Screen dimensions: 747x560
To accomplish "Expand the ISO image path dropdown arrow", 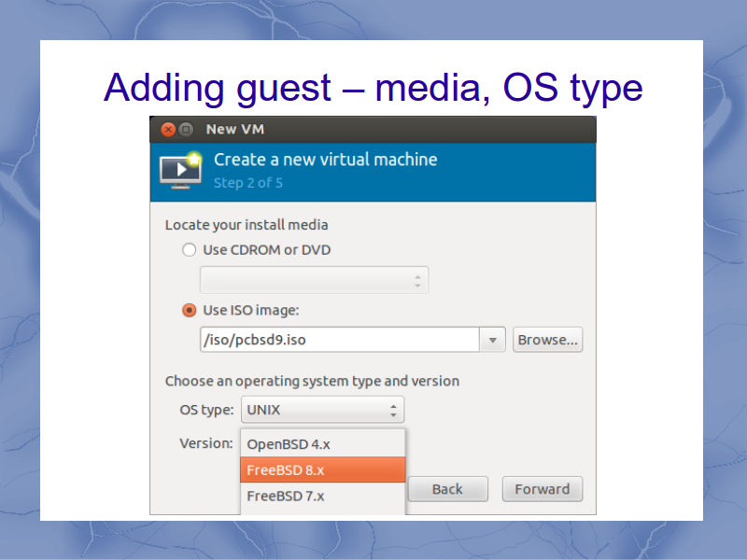I will (x=493, y=340).
